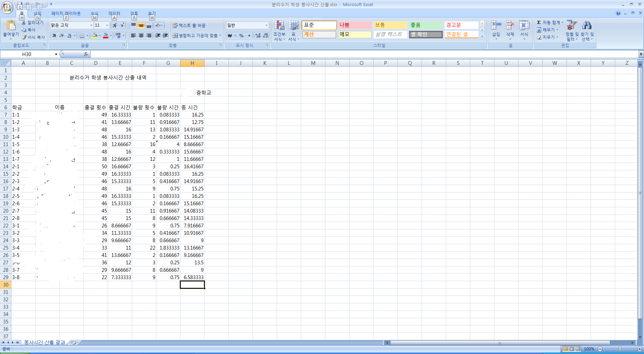Click the Help question mark icon
The image size is (644, 354).
click(x=618, y=13)
